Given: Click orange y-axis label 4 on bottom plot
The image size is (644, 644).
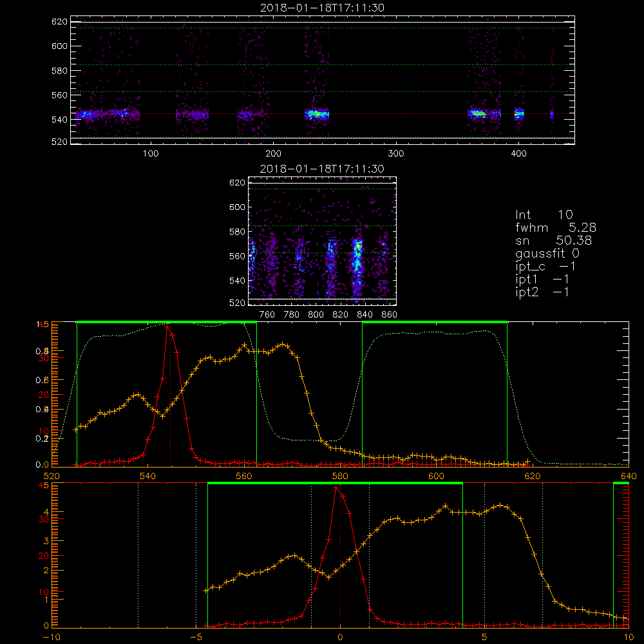Looking at the screenshot, I should 46,512.
